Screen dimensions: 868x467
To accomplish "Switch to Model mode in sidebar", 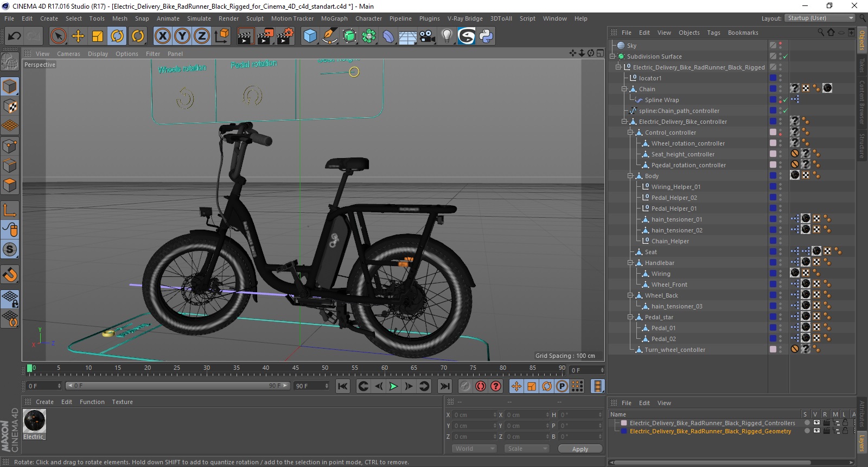I will tap(10, 87).
